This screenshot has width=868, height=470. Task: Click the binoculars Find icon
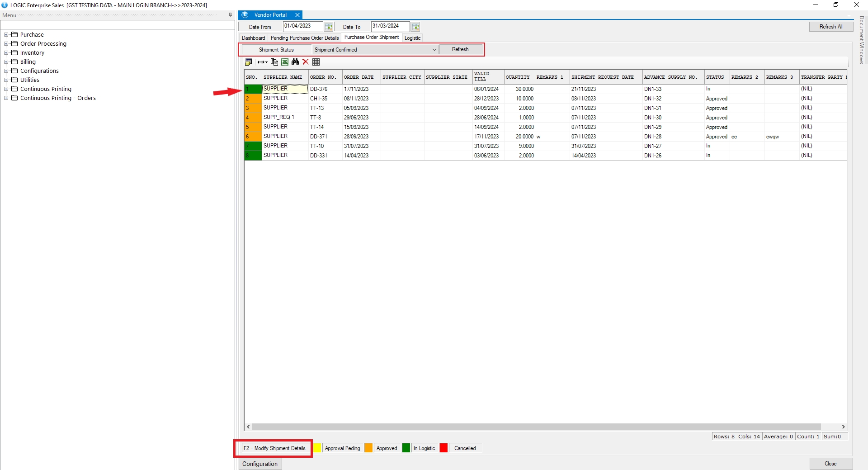pyautogui.click(x=295, y=62)
